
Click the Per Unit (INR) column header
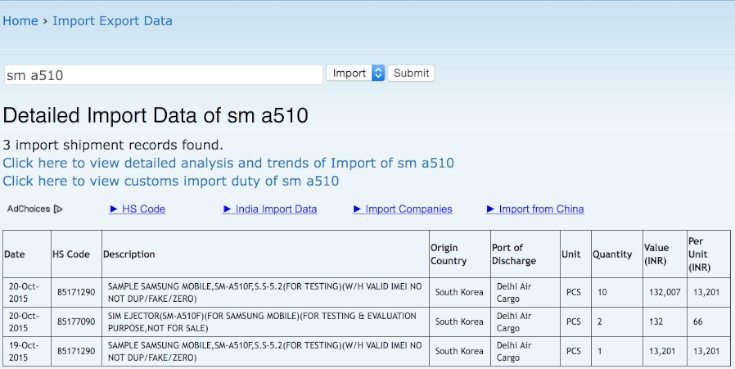709,254
